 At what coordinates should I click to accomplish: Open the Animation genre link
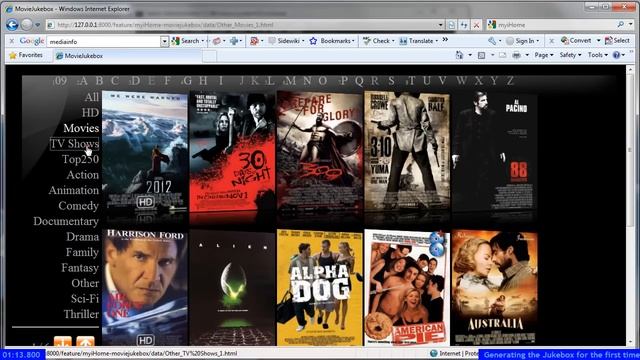point(74,190)
